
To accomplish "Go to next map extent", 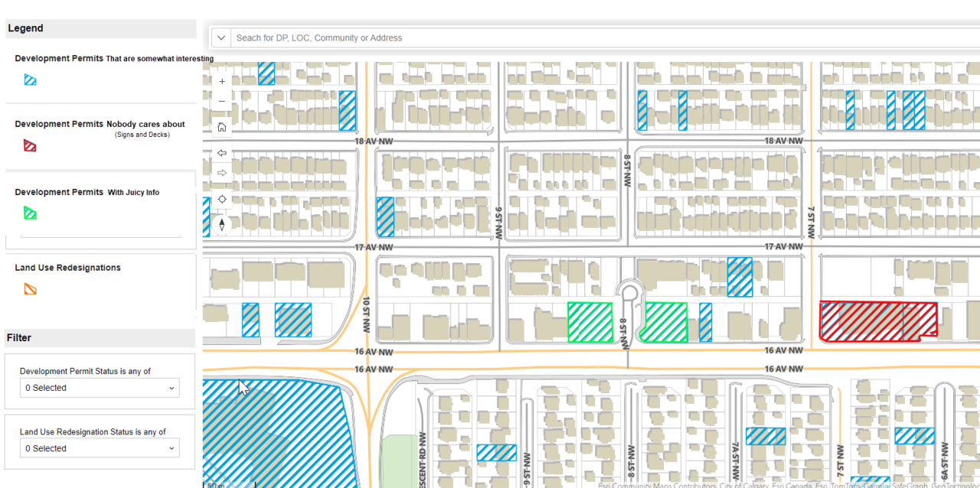I will [x=222, y=173].
